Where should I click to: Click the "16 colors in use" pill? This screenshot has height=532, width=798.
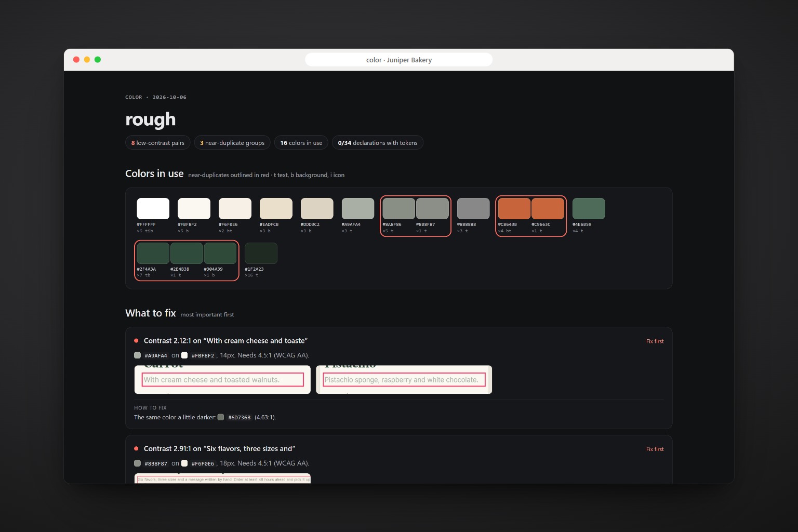pos(301,143)
